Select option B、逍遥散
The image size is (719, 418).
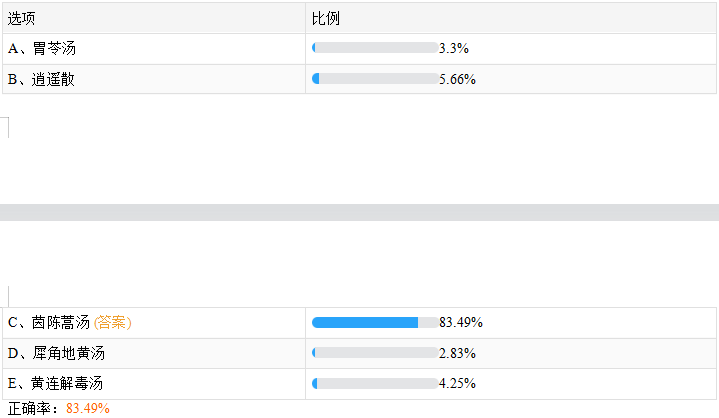click(x=41, y=79)
